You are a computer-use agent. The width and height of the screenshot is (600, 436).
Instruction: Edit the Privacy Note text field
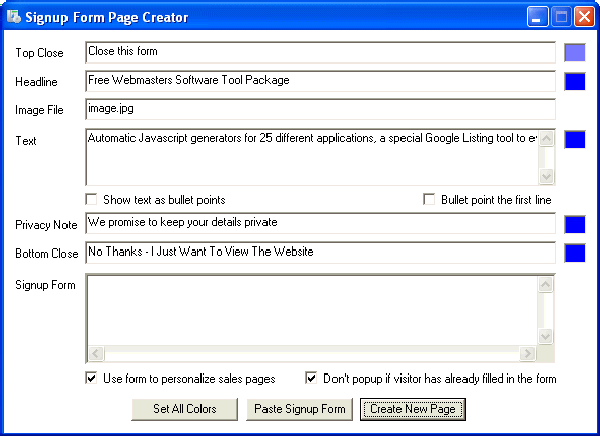320,223
